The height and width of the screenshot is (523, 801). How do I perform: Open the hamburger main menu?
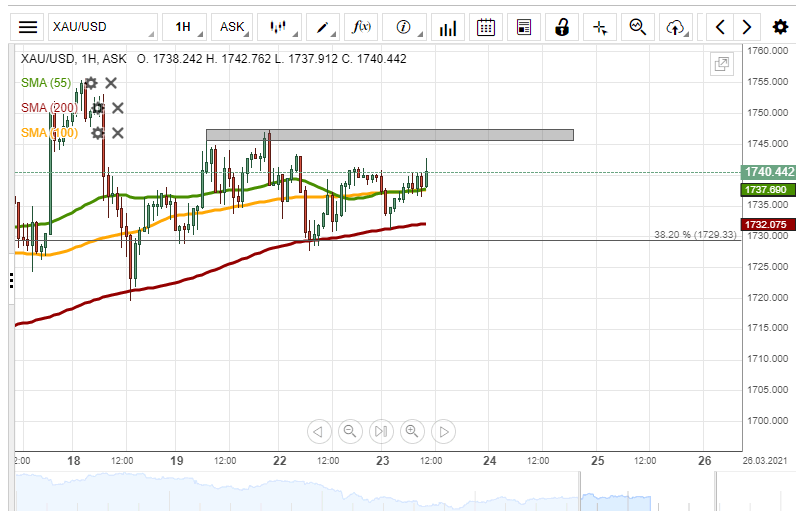(x=29, y=27)
